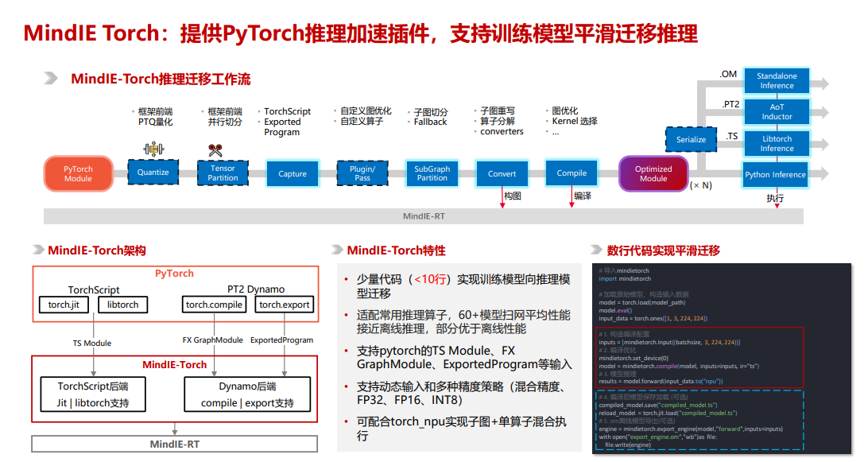Click the chevron icon before MindIE-Torch推理迁移工作流
This screenshot has height=462, width=868.
click(51, 78)
